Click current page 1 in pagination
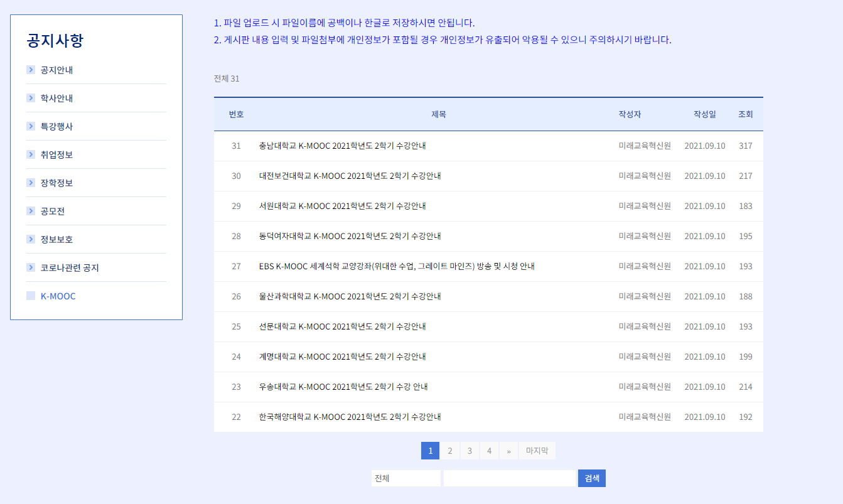Image resolution: width=843 pixels, height=504 pixels. pos(430,451)
